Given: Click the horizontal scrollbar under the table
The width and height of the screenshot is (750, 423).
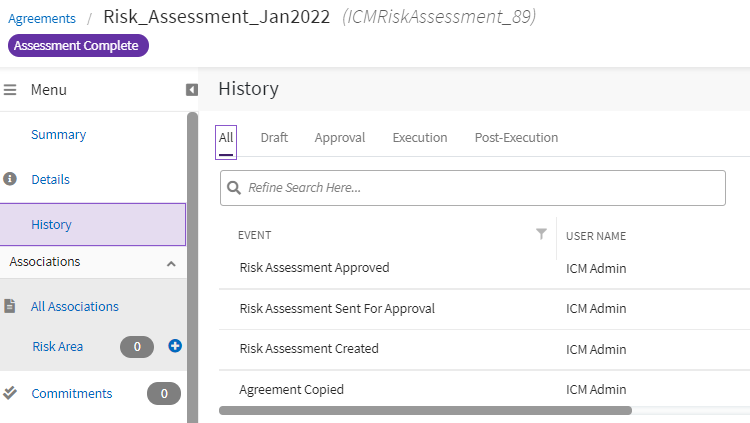Looking at the screenshot, I should click(425, 410).
